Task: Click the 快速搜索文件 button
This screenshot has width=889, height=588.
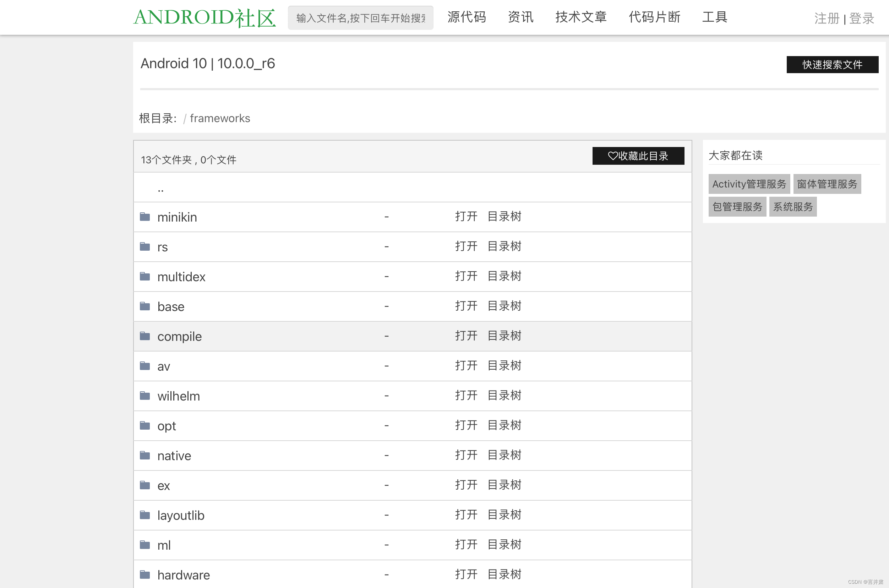Action: 833,65
